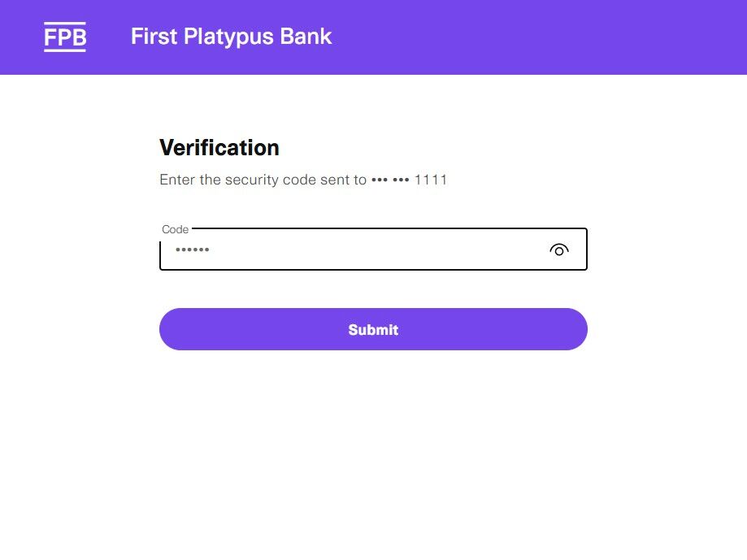Click the phone digits 1111

[x=431, y=180]
